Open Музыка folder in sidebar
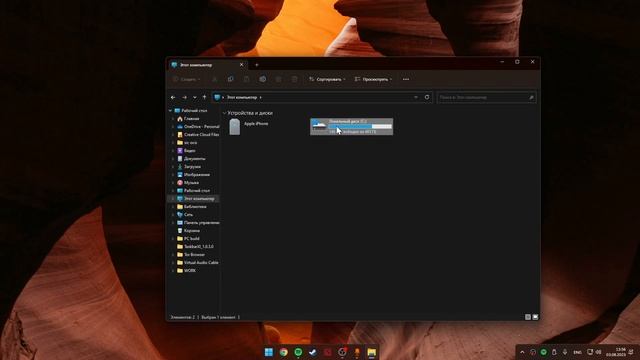Image resolution: width=640 pixels, height=360 pixels. (188, 182)
